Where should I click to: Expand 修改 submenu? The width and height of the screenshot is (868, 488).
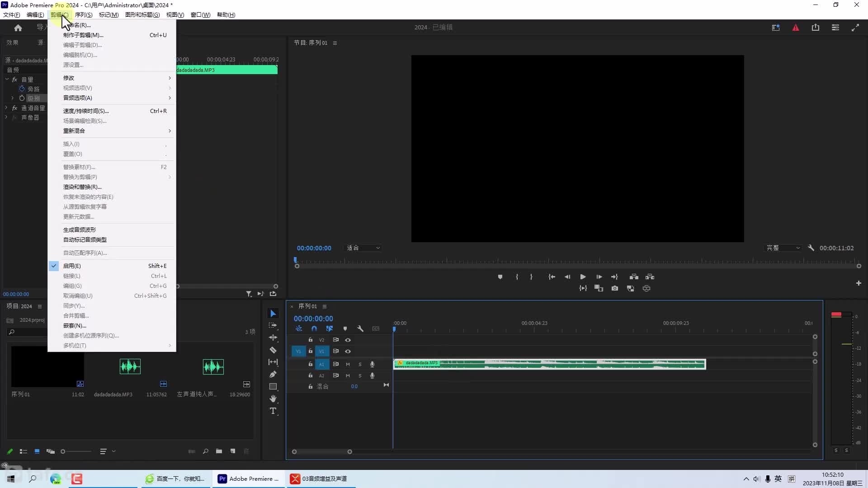point(112,78)
